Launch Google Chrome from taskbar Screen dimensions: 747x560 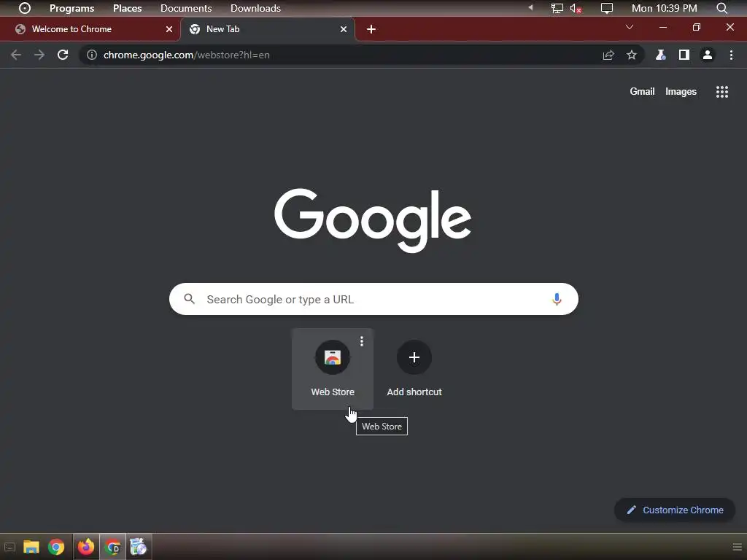(x=56, y=547)
